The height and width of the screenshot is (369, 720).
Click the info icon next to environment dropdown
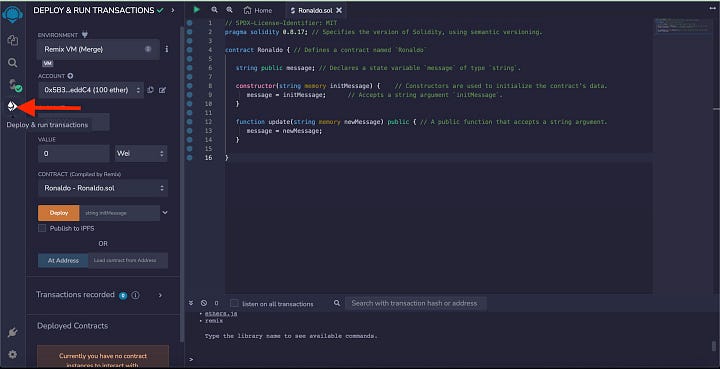pyautogui.click(x=167, y=49)
